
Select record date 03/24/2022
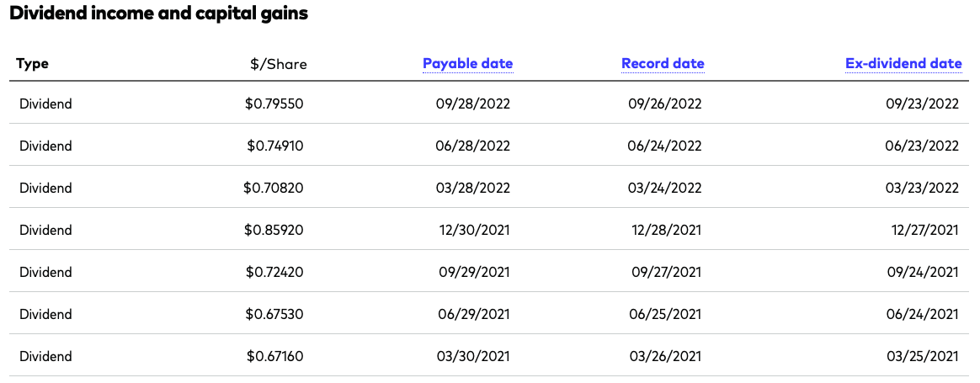tap(664, 188)
